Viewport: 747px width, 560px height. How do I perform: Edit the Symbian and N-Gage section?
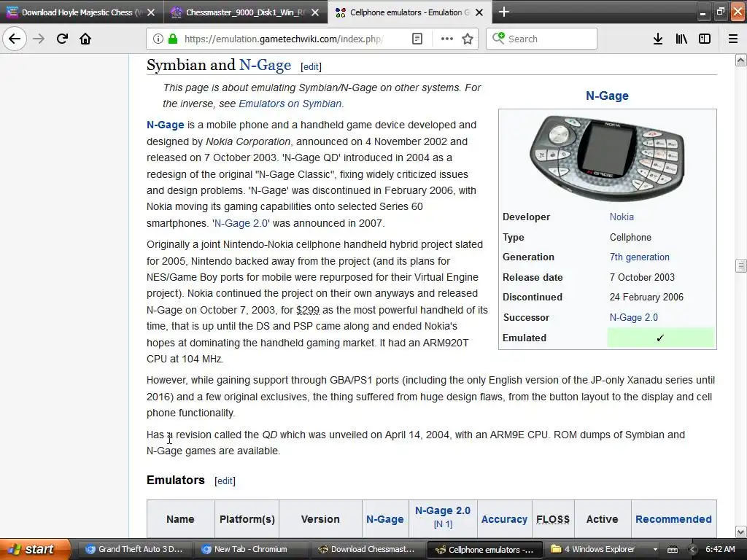coord(311,66)
